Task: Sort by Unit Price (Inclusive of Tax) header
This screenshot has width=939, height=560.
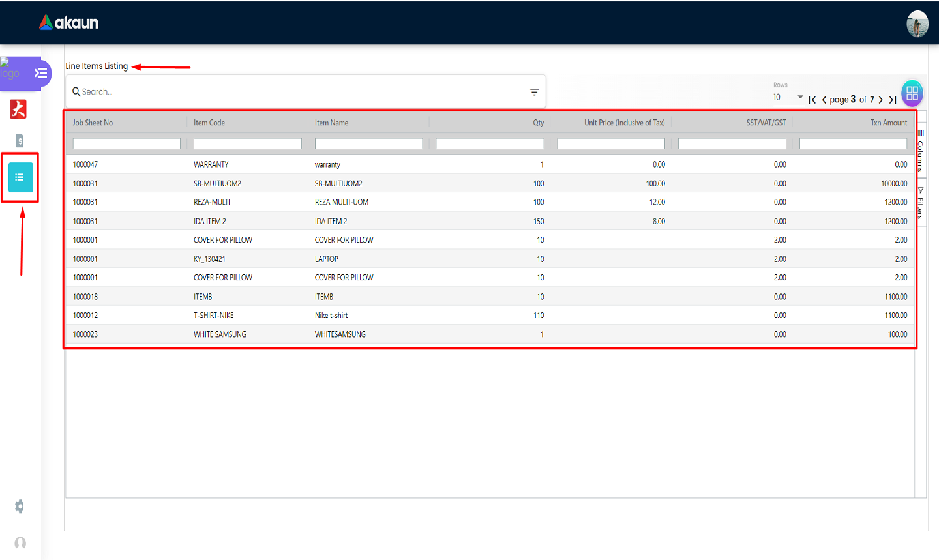Action: tap(625, 123)
